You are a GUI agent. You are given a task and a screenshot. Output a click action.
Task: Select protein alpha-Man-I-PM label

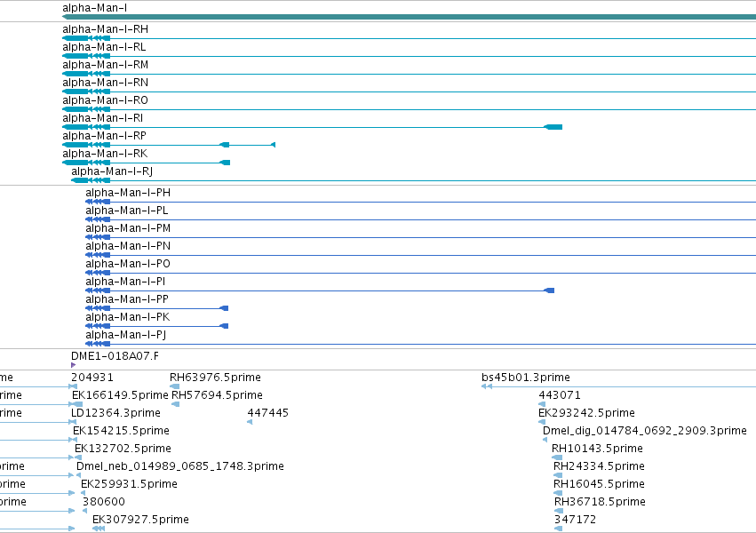coord(128,229)
